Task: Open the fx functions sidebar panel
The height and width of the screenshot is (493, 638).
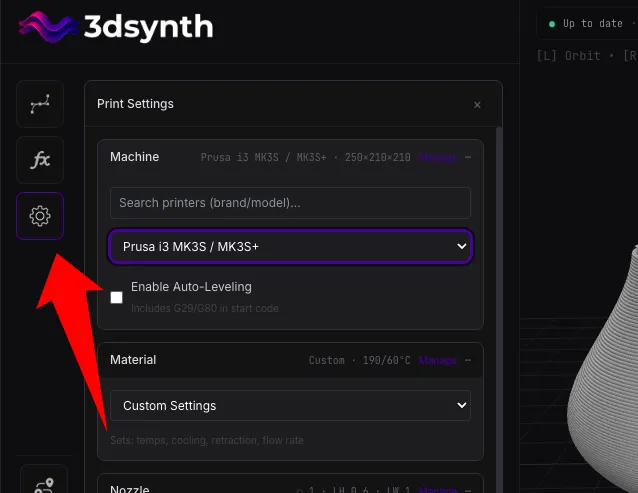Action: (40, 160)
